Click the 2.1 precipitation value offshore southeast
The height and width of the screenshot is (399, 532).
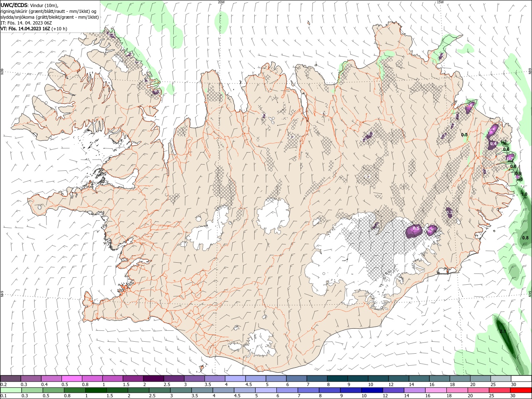tap(502, 331)
